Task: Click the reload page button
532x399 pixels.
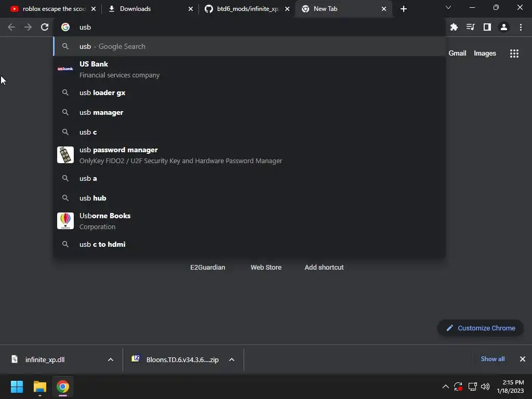Action: [45, 27]
